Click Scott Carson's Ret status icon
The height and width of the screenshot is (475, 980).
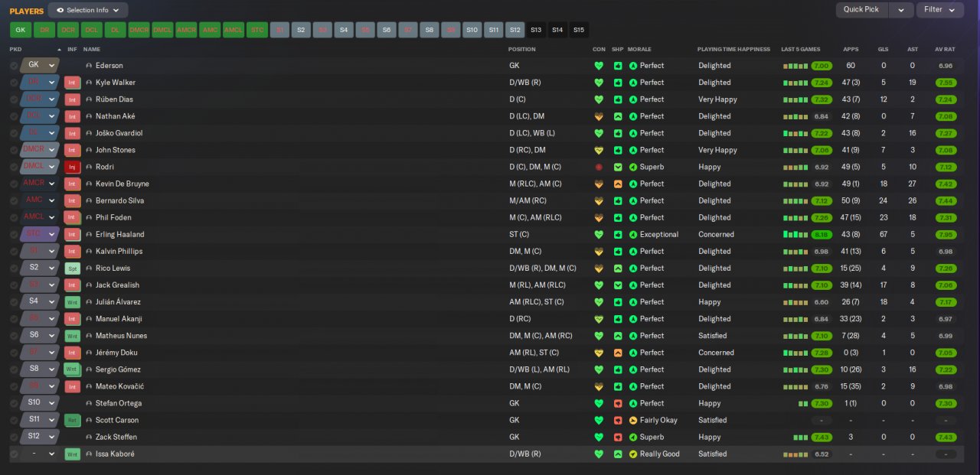(73, 420)
